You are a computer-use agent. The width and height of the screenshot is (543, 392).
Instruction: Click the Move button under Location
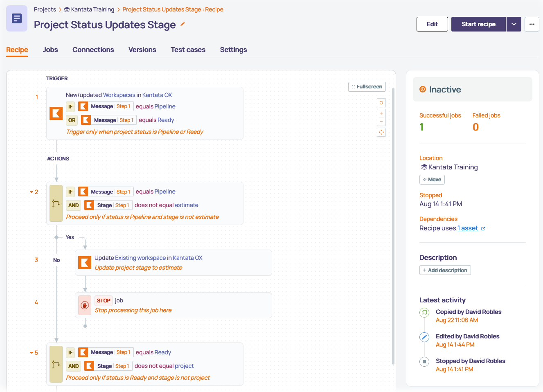click(432, 180)
